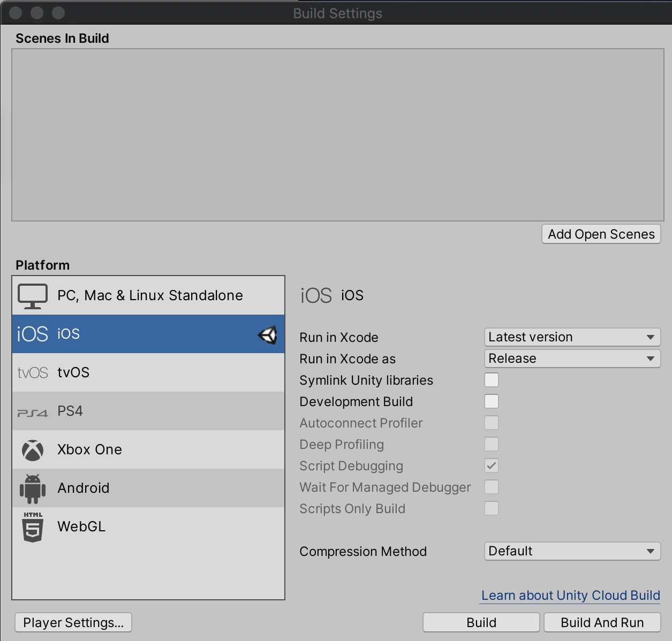
Task: Open the Run in Xcode as dropdown
Action: point(572,358)
